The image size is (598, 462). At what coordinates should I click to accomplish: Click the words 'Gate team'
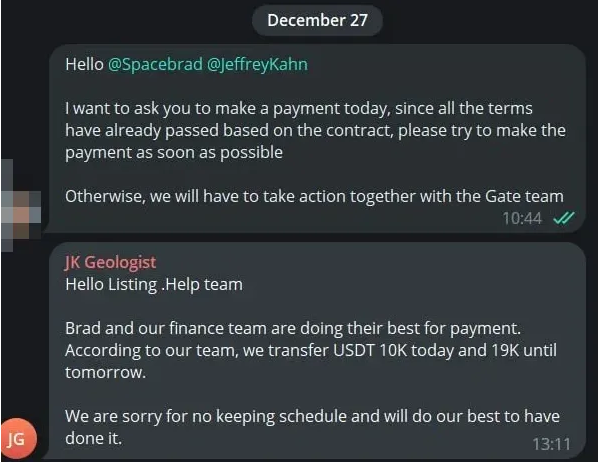(524, 196)
